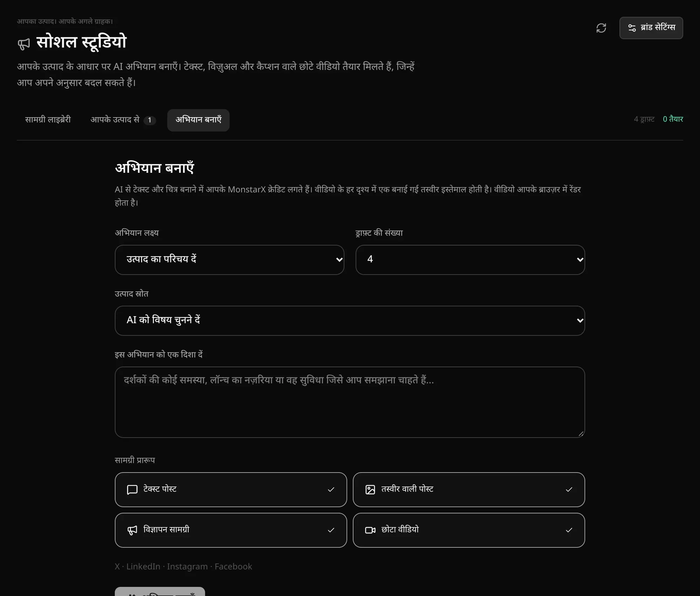Click the image icon in तस्वीर वाली पोस्ट

[370, 490]
